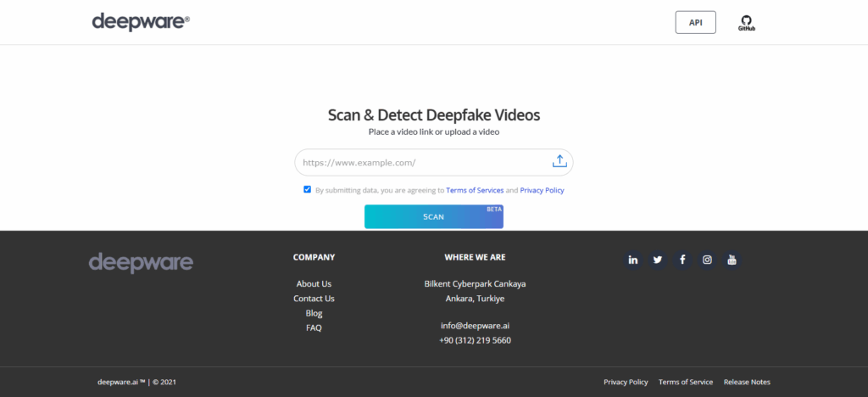
Task: Open deepware Instagram page icon
Action: click(707, 260)
